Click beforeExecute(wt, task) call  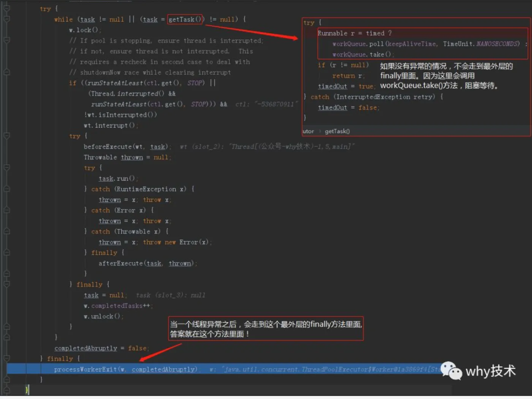pyautogui.click(x=127, y=146)
